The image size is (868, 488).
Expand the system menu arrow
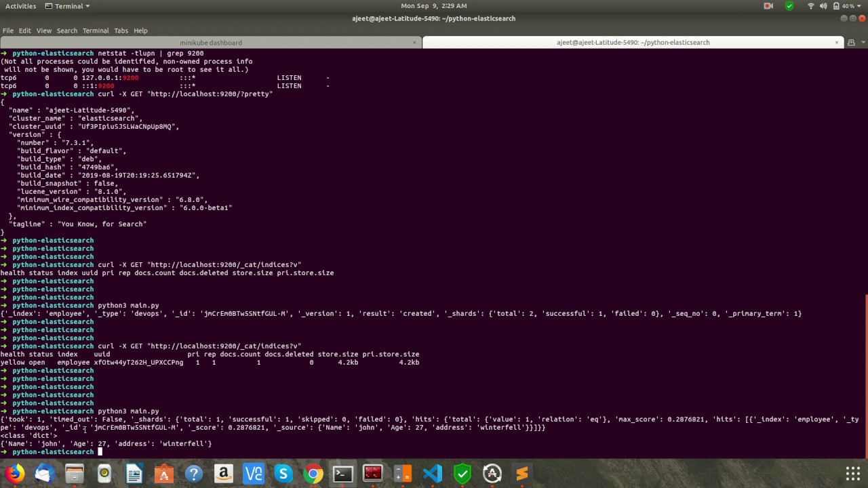pos(861,6)
